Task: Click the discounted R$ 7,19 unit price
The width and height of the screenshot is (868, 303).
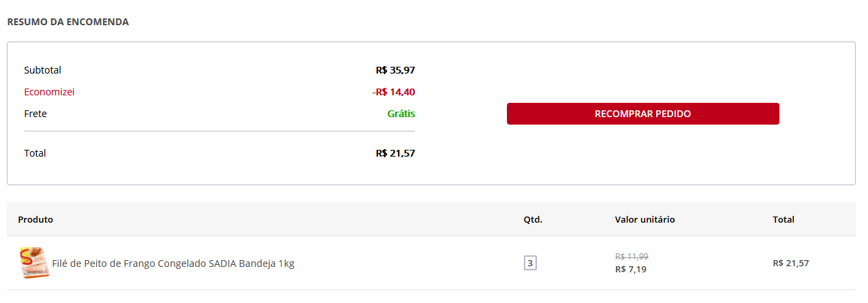Action: (630, 269)
